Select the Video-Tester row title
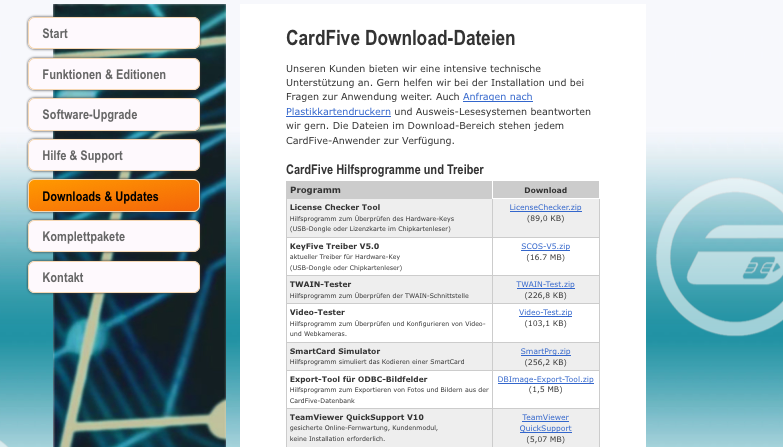 tap(317, 312)
